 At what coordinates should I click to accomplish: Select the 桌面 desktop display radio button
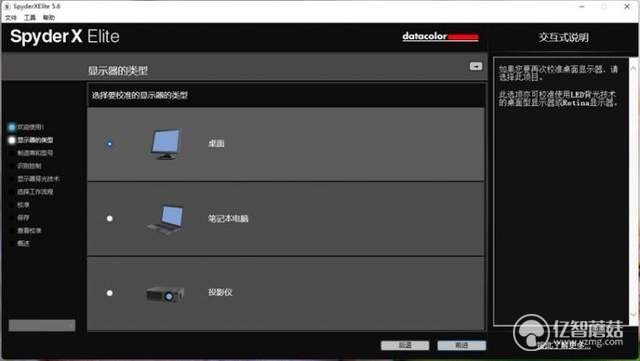(109, 144)
